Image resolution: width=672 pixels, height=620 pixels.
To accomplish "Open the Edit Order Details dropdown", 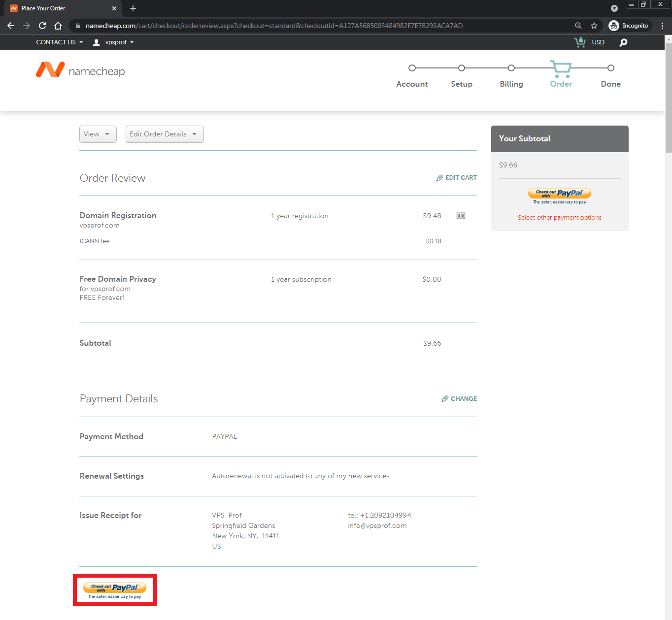I will point(165,134).
